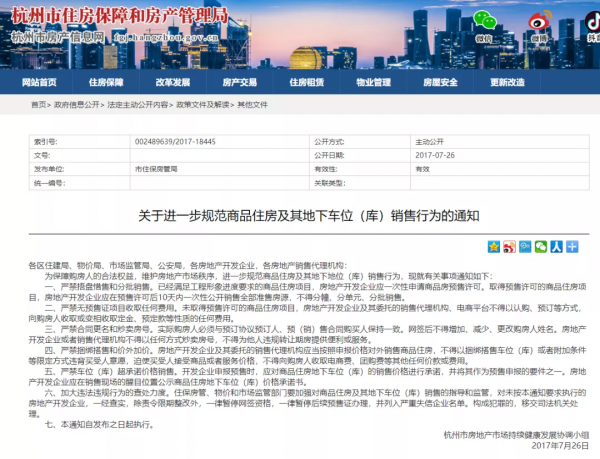Select the 有效 validity value cell
Screen dimensions: 600x459
[500, 169]
